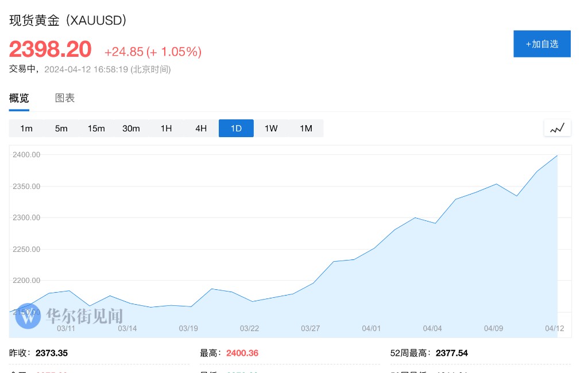Screen dimensions: 588x373
Task: Click the active 1D timeframe button
Action: click(x=236, y=128)
